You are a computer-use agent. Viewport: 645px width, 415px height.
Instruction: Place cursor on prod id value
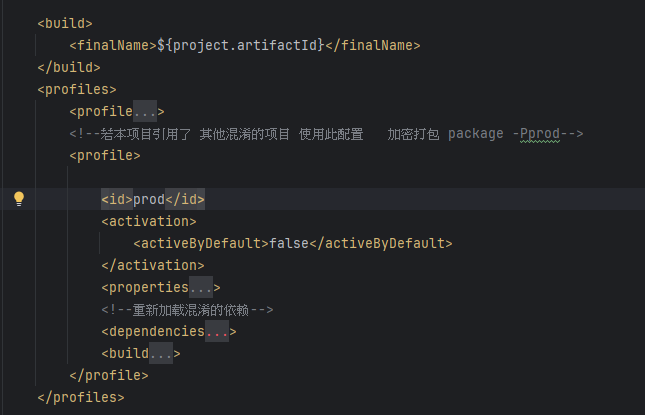coord(149,199)
